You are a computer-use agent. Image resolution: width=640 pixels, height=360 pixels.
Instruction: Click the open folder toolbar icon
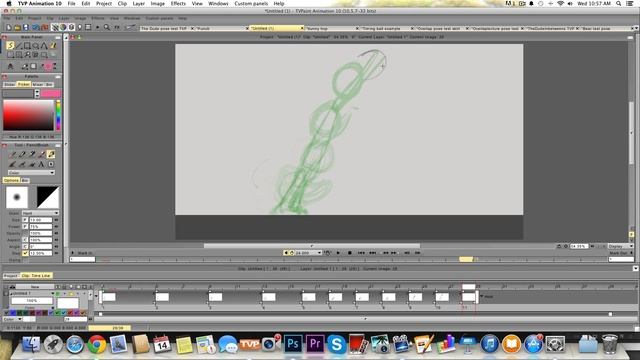point(17,27)
